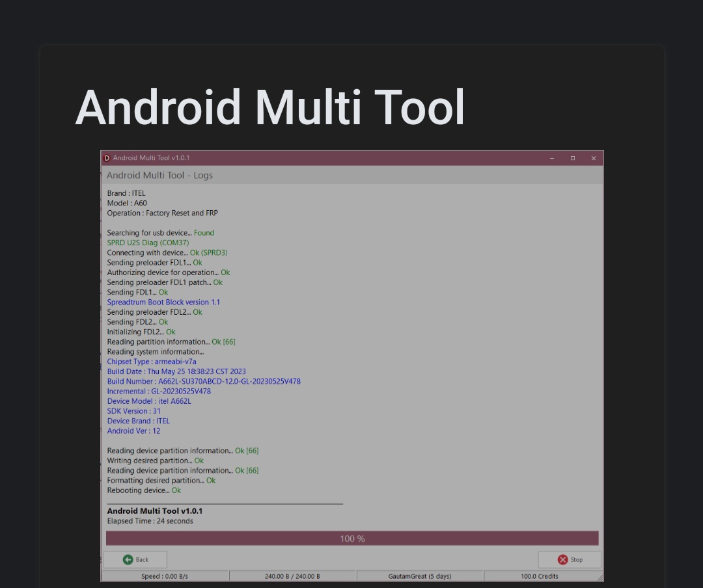Click the green Back arrow icon
This screenshot has height=588, width=703.
pyautogui.click(x=128, y=559)
